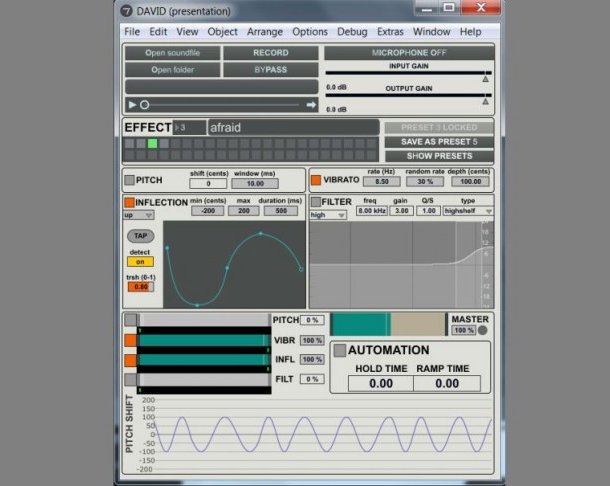Click the SHOW PRESETS button
The image size is (610, 486).
coord(439,156)
